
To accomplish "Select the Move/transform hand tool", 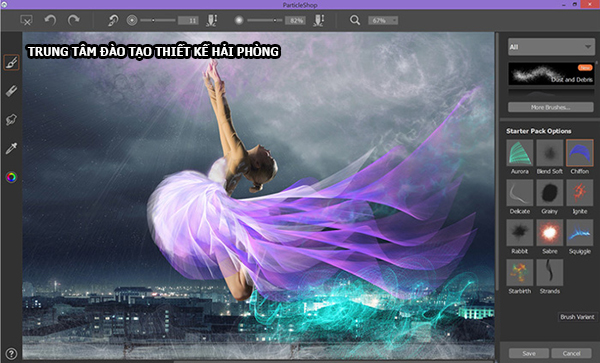I will pos(11,120).
